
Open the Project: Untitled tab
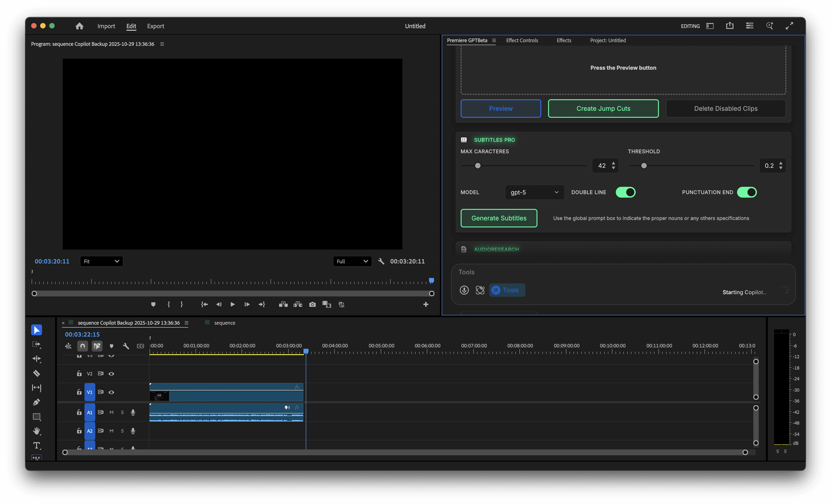coord(608,40)
